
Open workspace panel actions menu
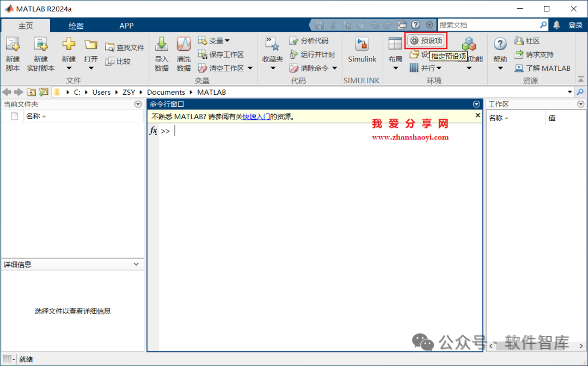[x=581, y=104]
